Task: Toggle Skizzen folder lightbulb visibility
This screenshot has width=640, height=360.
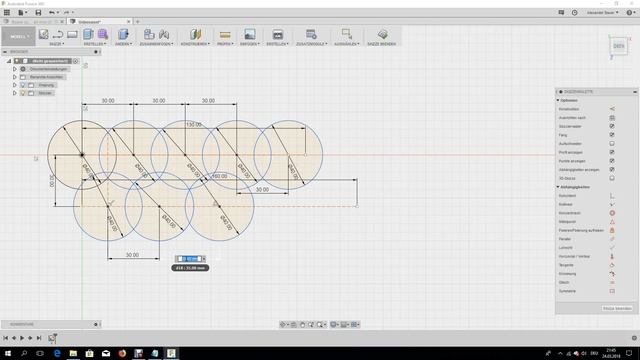Action: click(x=23, y=93)
